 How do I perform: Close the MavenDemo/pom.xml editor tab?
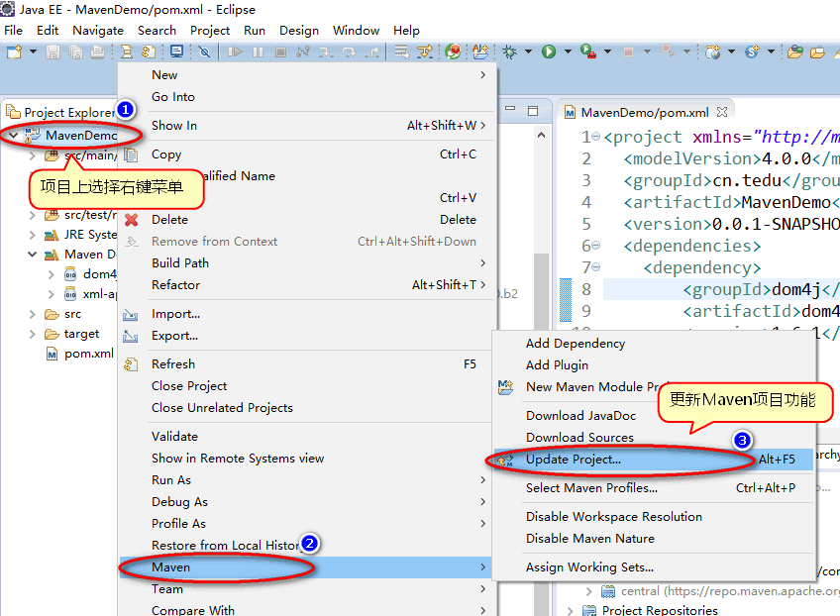[x=722, y=113]
